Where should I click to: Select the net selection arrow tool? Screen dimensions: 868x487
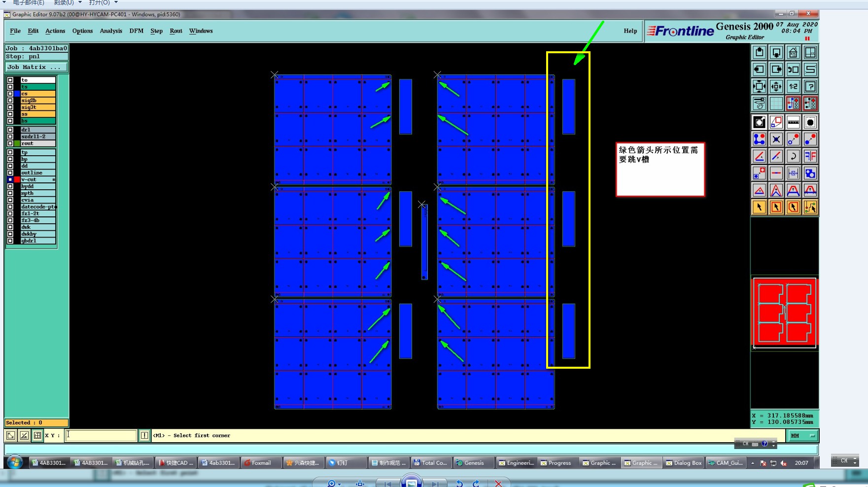810,207
